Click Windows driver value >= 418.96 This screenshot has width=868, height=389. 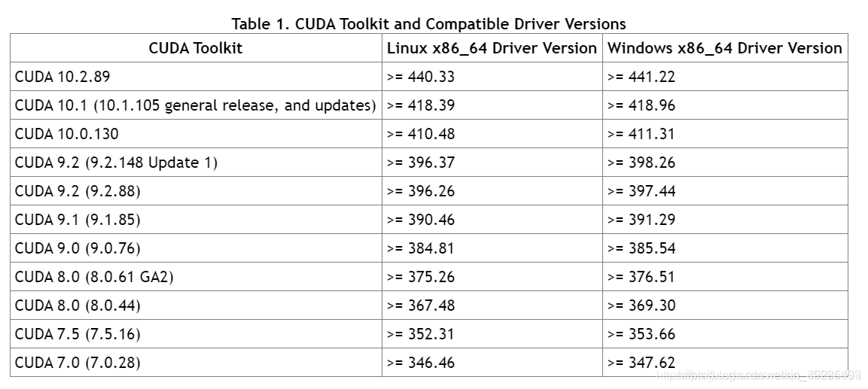pos(641,105)
